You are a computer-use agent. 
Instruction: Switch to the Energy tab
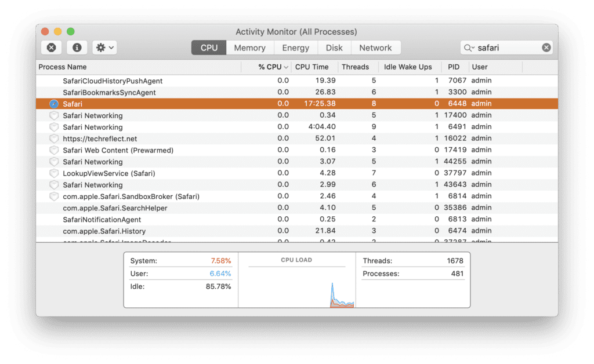(x=295, y=48)
